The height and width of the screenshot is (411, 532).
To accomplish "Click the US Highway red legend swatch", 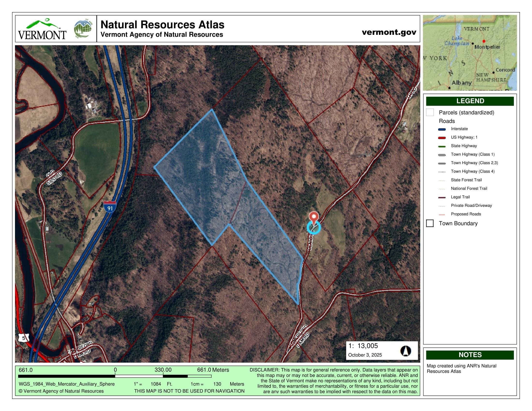I will tap(442, 138).
